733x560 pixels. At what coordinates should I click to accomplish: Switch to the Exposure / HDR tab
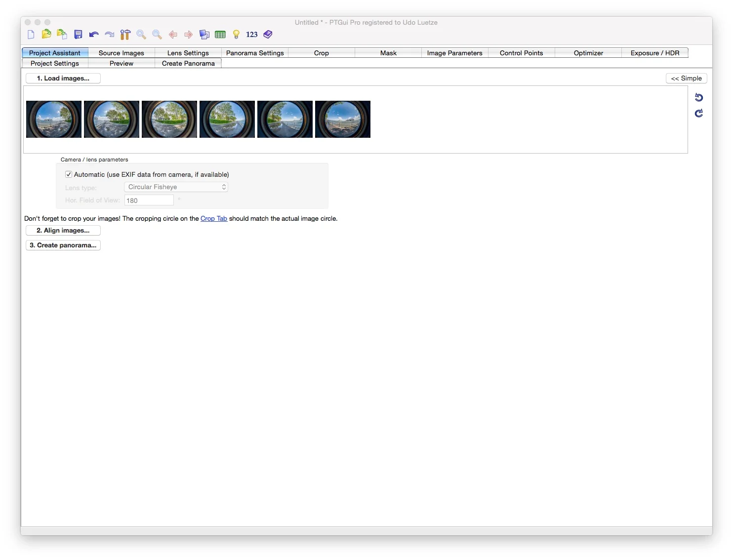(x=655, y=53)
